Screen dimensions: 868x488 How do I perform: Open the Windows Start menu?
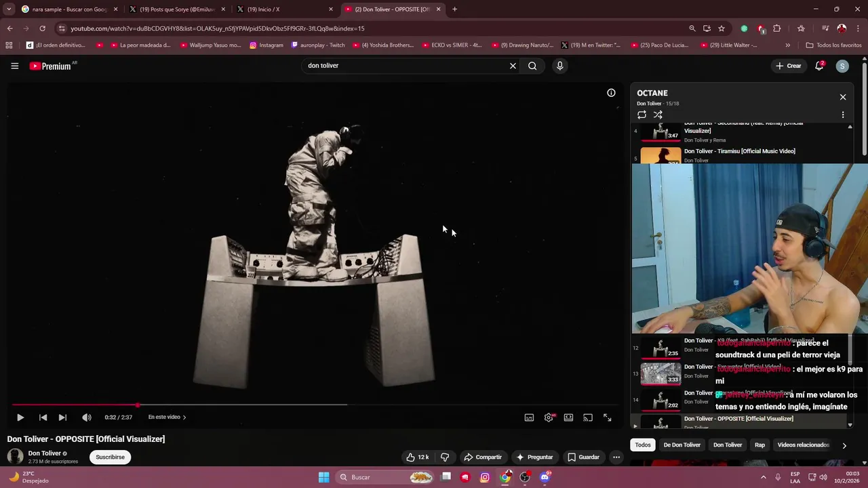(x=323, y=477)
